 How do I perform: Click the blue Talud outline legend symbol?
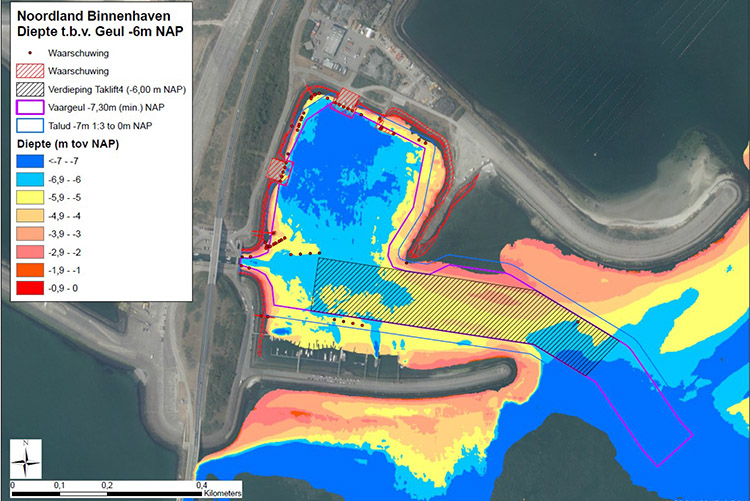pyautogui.click(x=30, y=125)
